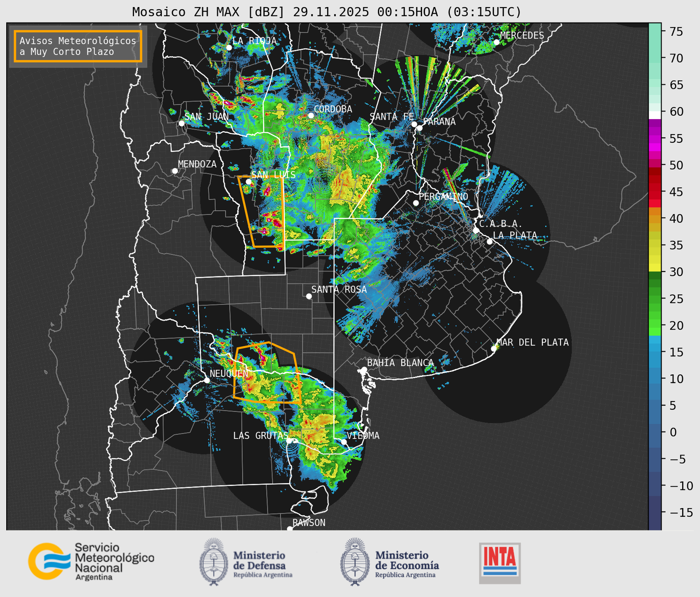Click the colorbar tick label 40

pos(676,218)
